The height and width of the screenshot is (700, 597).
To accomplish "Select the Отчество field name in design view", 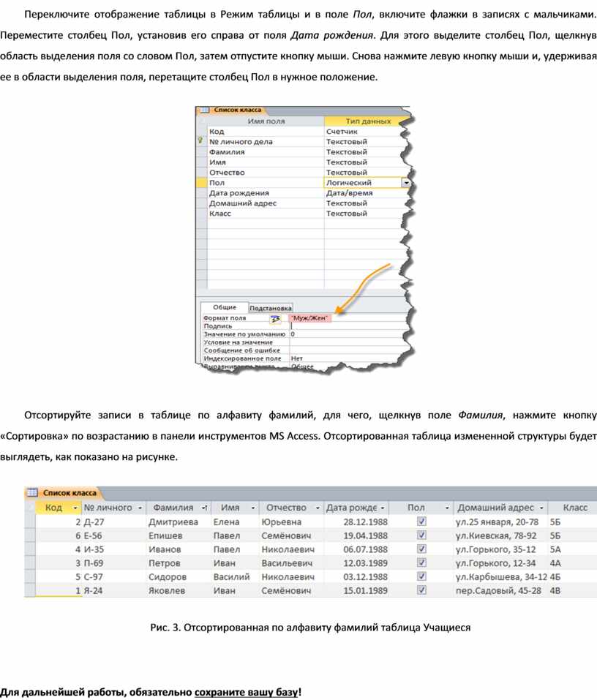I will (227, 173).
